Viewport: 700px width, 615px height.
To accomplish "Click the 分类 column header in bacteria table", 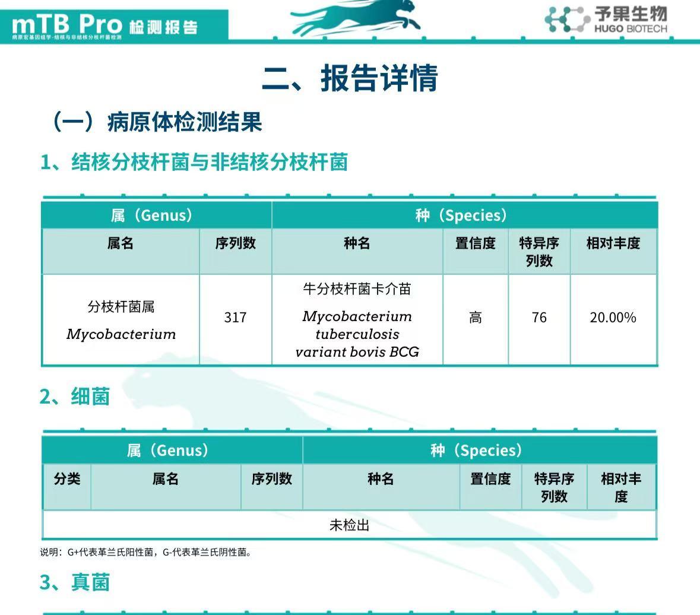I will (66, 479).
